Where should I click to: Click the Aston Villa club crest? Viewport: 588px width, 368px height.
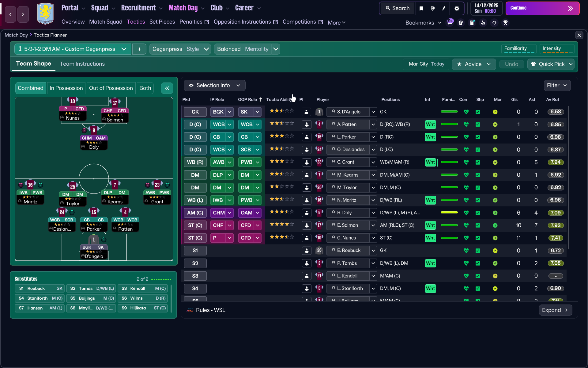(x=45, y=14)
